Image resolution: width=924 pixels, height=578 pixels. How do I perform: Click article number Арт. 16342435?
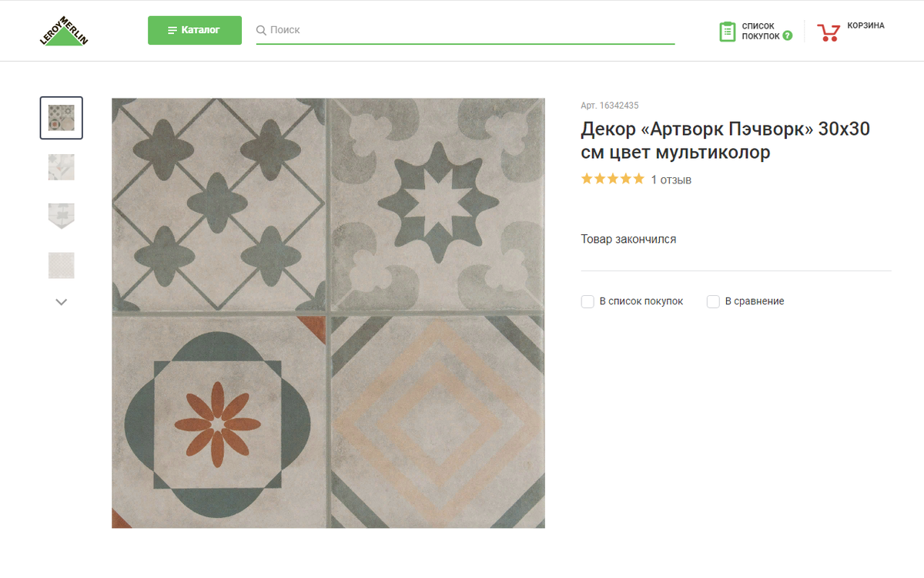click(x=610, y=106)
